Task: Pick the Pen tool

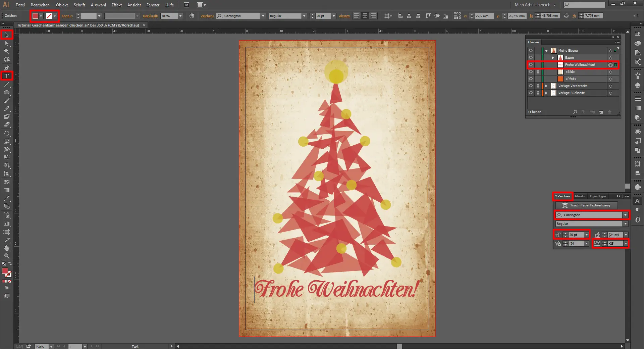Action: pos(7,68)
